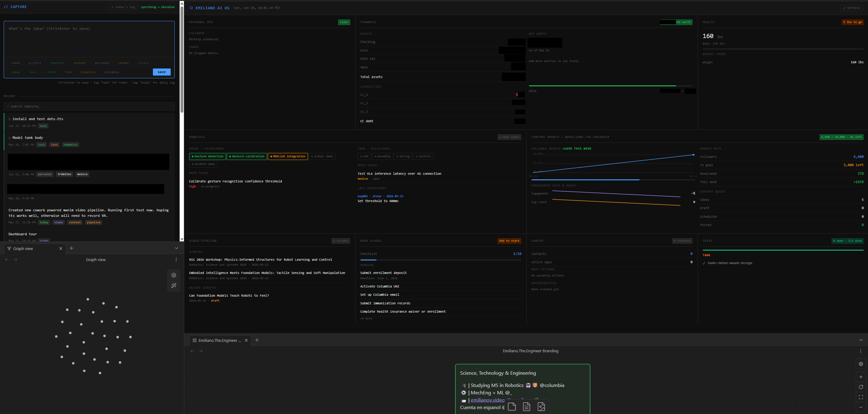Click the tasks completion progress bar
868x414 pixels.
(783, 250)
